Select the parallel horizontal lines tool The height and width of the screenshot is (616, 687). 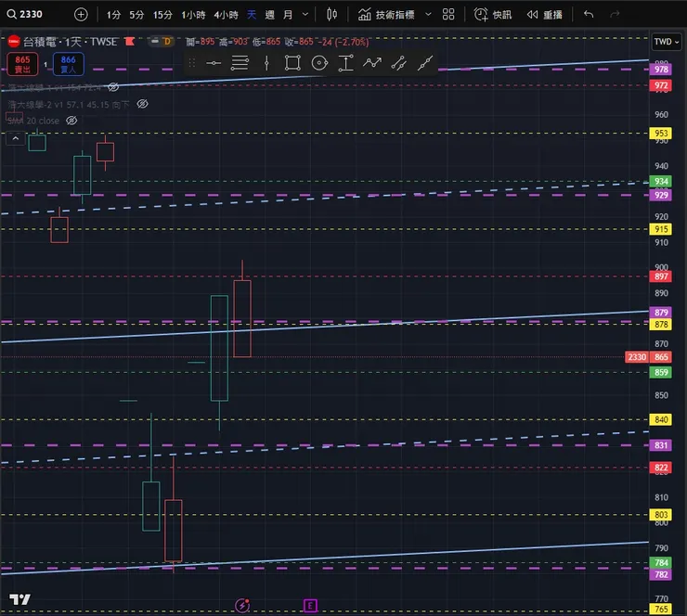[x=240, y=63]
